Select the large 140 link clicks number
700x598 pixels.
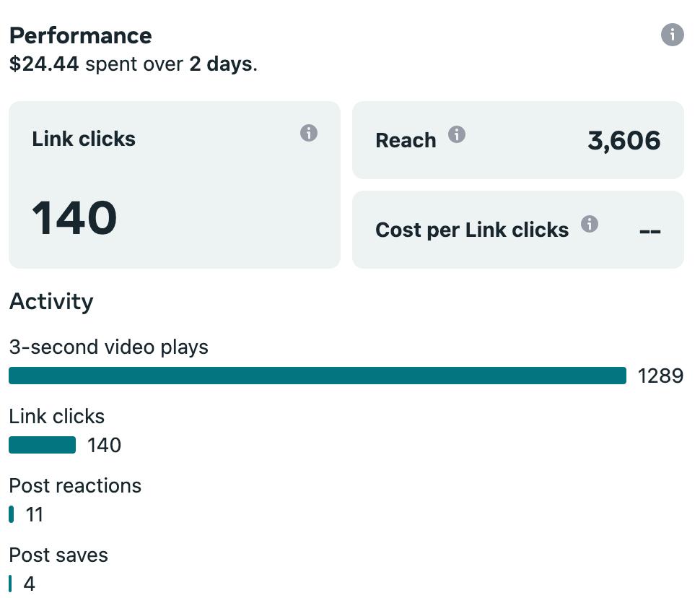pos(74,218)
